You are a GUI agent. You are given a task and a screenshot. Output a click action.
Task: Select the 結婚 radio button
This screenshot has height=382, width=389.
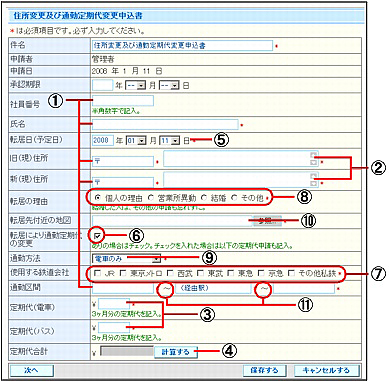point(204,198)
